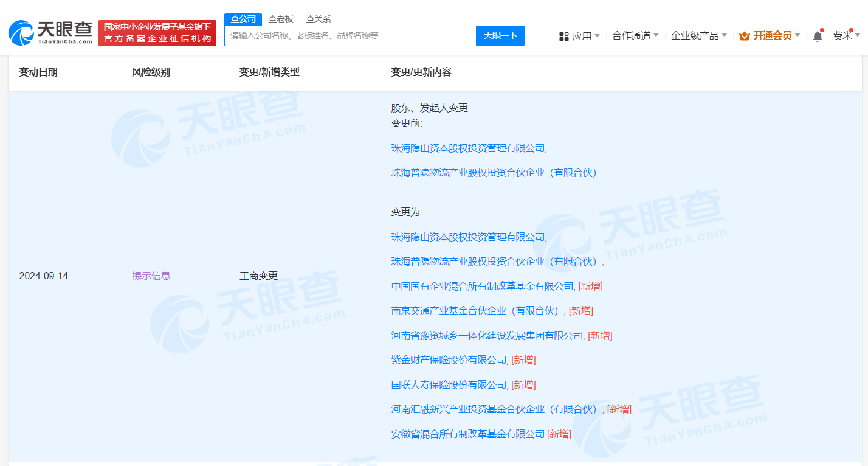
Task: Open 珠海隐山资本股权投资管理有限公司 link under 变更为
Action: [468, 237]
